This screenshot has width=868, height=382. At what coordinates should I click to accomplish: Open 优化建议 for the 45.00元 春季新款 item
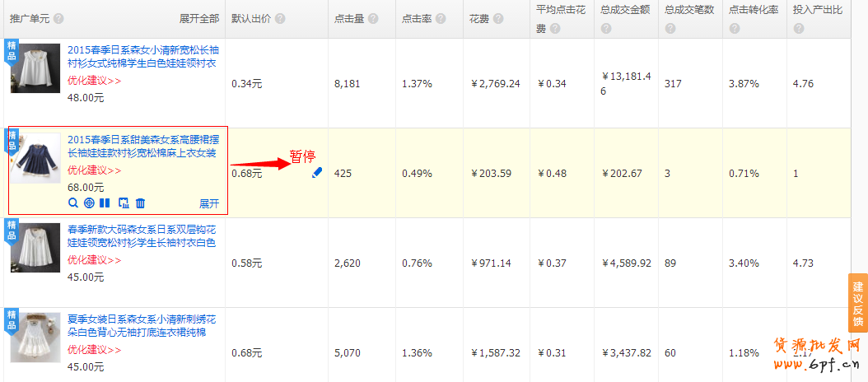tap(94, 260)
